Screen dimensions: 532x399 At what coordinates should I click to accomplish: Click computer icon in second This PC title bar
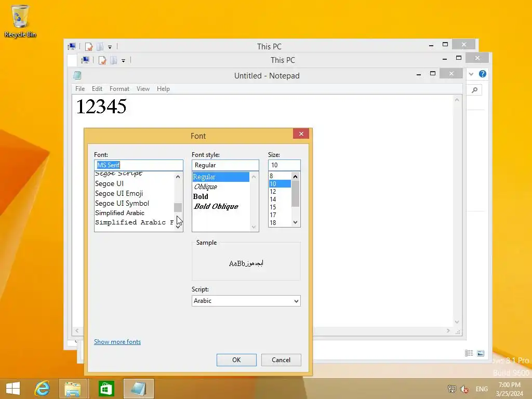click(85, 60)
